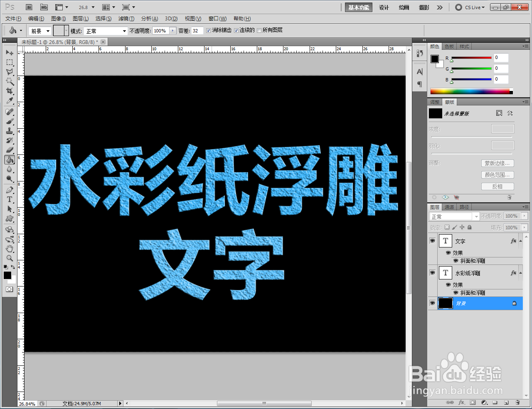The image size is (532, 409).
Task: Click the 蒙版边缘 button
Action: pos(497,163)
